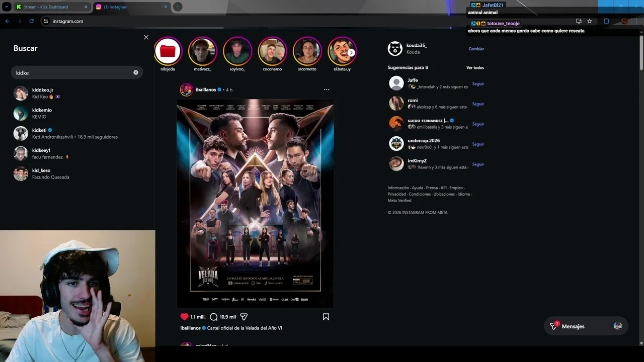Open Guido Fernandez profile avatar
The height and width of the screenshot is (362, 644).
click(x=396, y=123)
